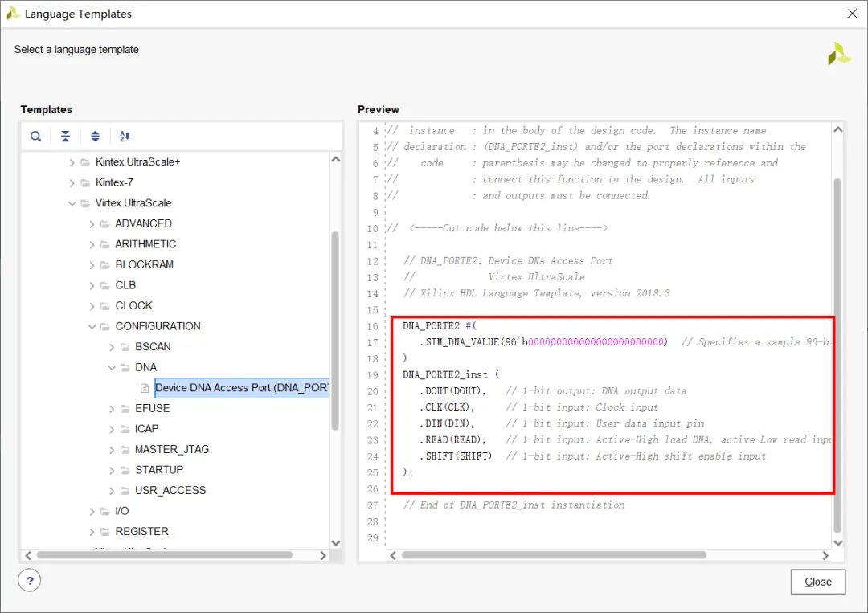This screenshot has width=868, height=613.
Task: Select the Kintex UltraScale+ tree row
Action: [x=138, y=162]
